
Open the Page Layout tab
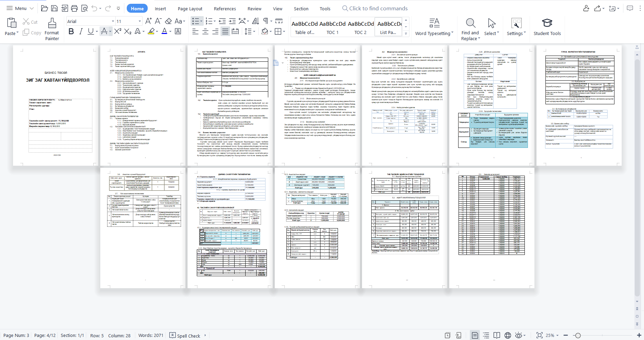pos(190,9)
